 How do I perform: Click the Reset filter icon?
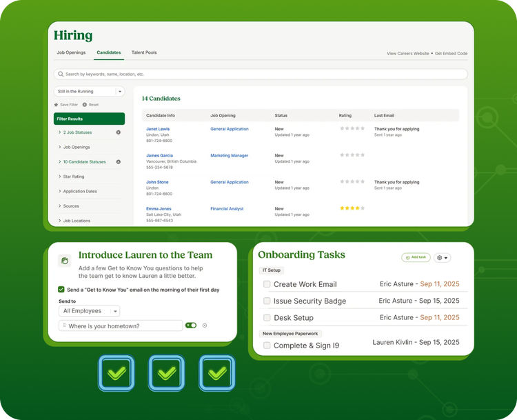tap(85, 105)
